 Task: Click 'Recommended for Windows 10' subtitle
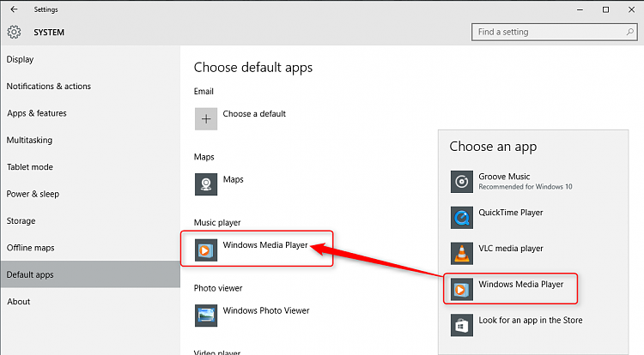[x=526, y=187]
